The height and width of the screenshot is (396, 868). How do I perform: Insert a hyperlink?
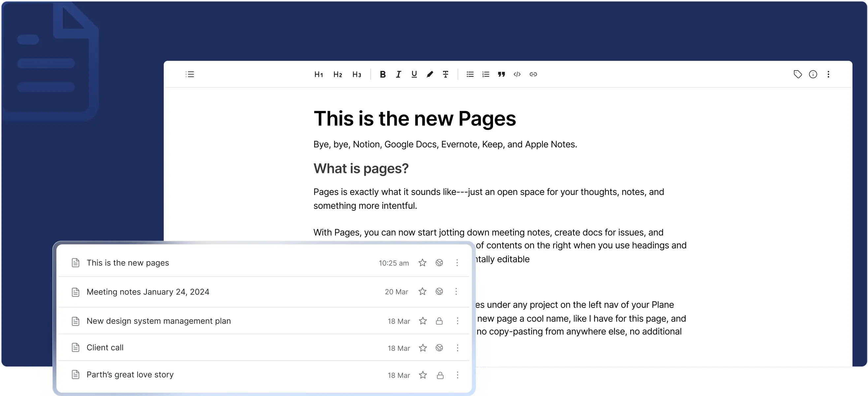[x=533, y=75]
